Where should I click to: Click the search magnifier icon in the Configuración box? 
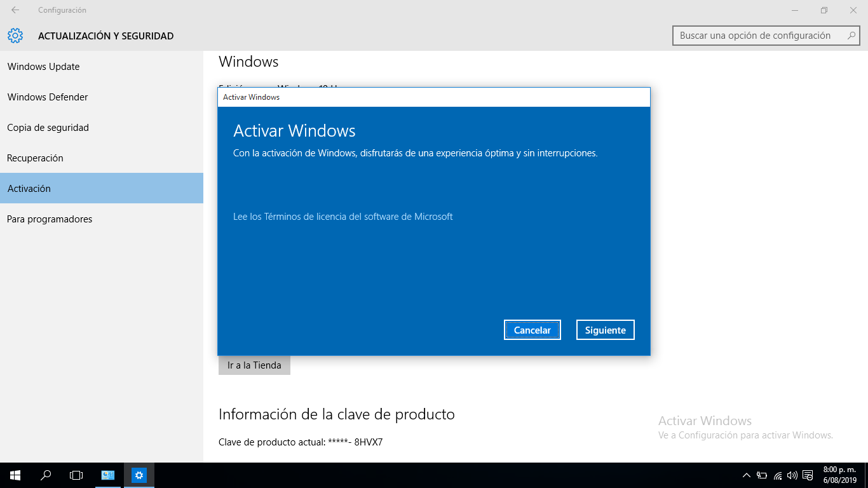[x=851, y=36]
